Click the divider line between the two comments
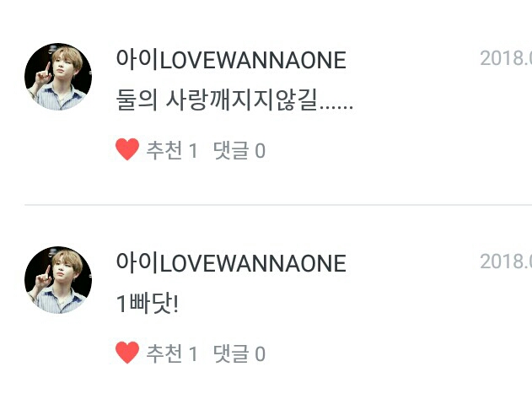Image resolution: width=532 pixels, height=399 pixels. (278, 205)
